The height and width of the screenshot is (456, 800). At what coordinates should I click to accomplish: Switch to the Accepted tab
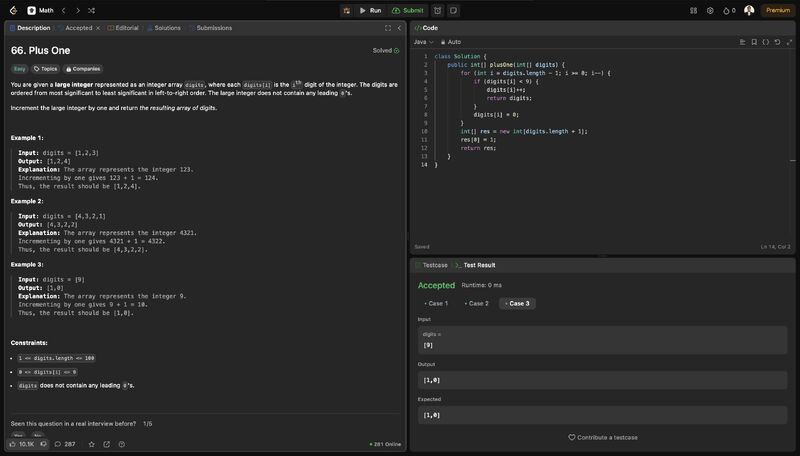(x=79, y=28)
